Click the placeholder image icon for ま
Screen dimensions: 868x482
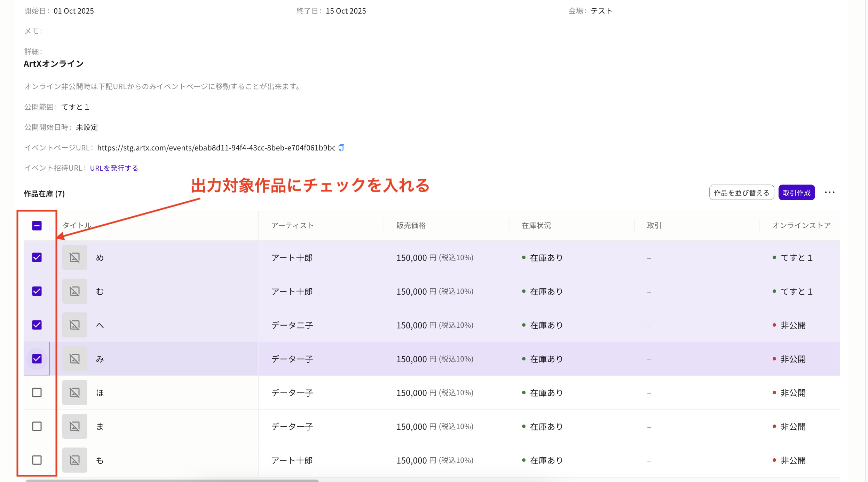[x=75, y=426]
